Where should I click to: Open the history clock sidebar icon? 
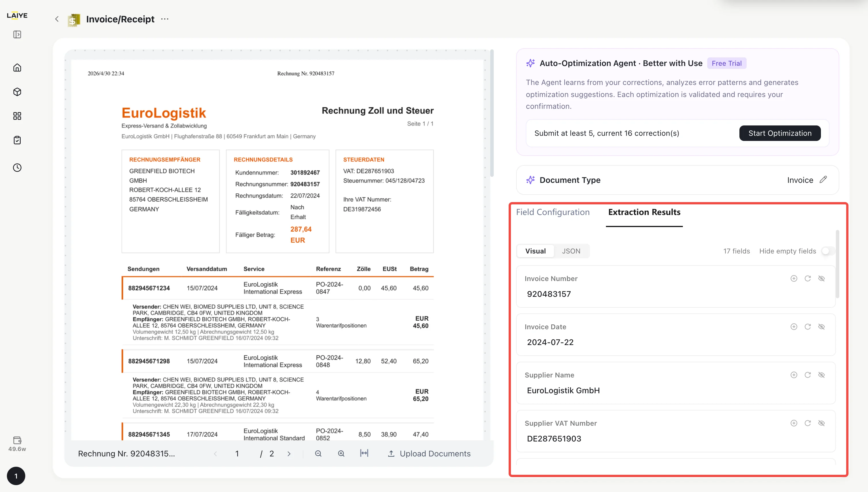click(17, 168)
